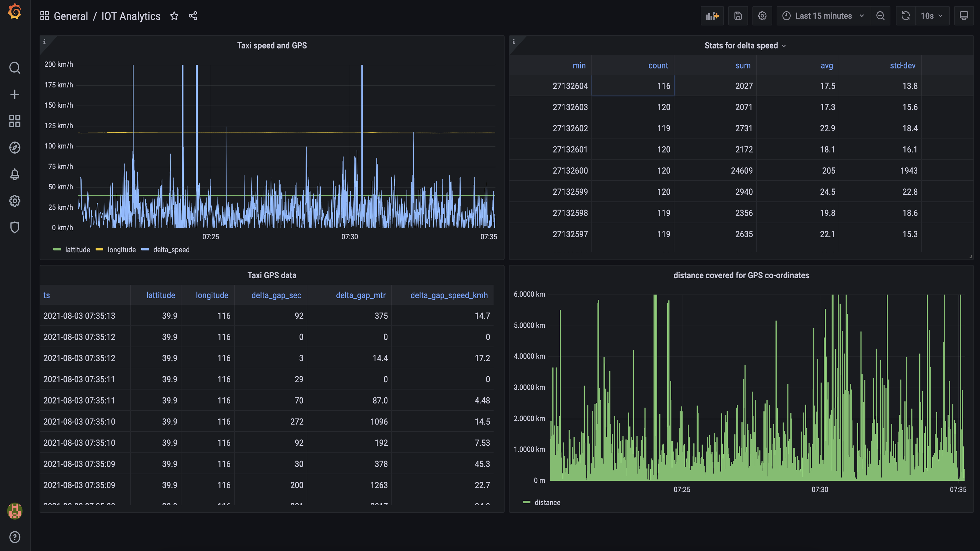Save the dashboard using disk icon

click(x=738, y=16)
